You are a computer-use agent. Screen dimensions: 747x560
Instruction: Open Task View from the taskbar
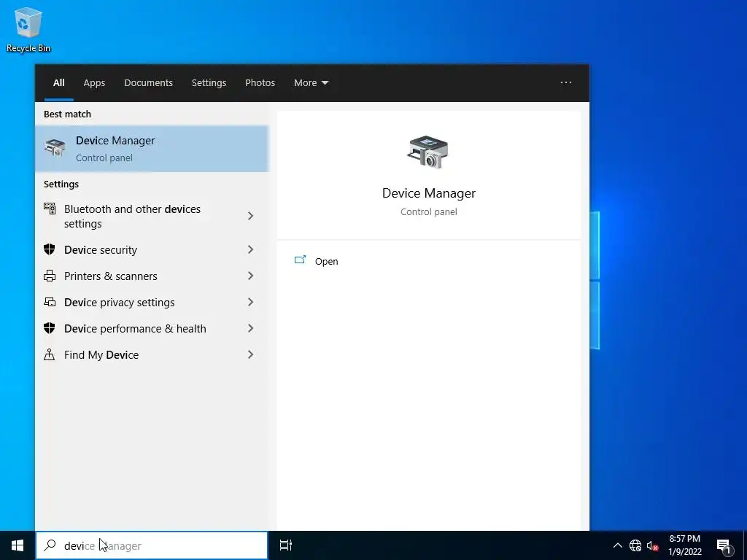pyautogui.click(x=286, y=545)
